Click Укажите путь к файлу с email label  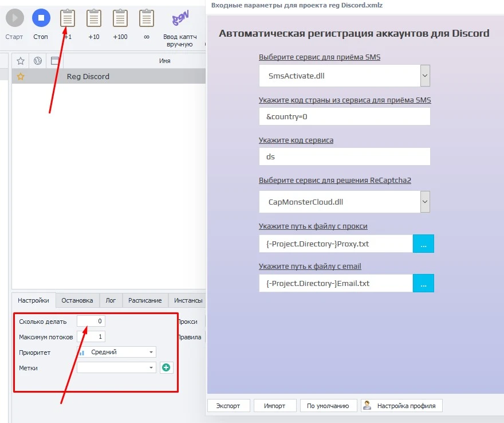(x=310, y=267)
